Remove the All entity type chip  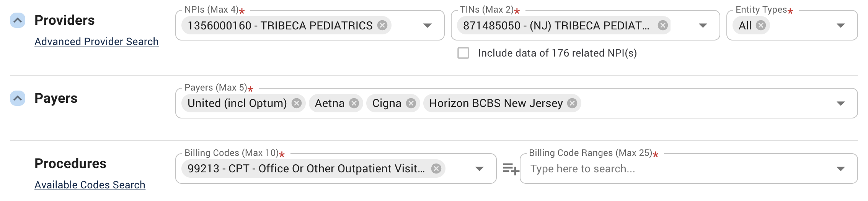(761, 25)
